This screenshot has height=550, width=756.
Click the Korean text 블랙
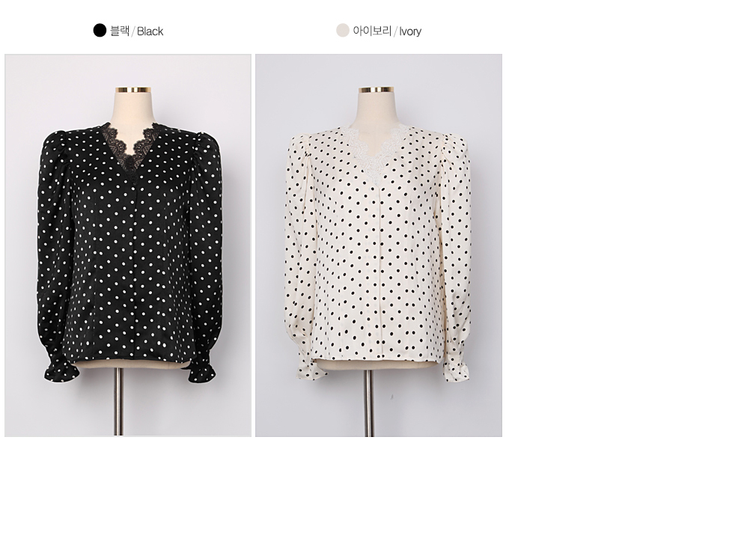coord(120,31)
